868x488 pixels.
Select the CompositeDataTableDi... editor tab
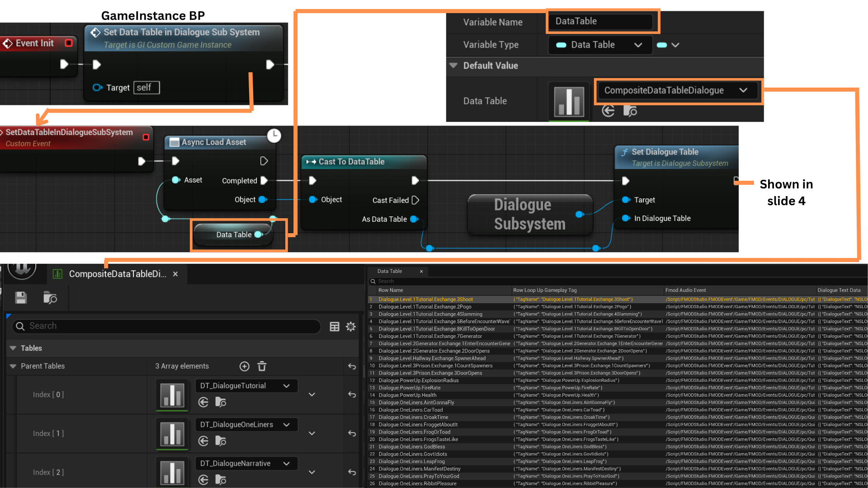(117, 274)
